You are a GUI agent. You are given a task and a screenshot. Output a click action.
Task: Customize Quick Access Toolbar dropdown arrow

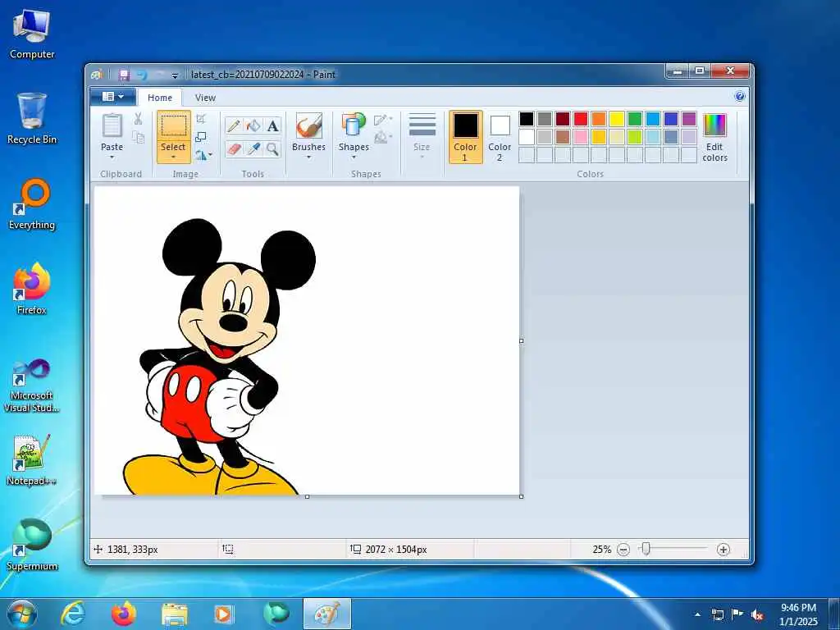tap(175, 75)
